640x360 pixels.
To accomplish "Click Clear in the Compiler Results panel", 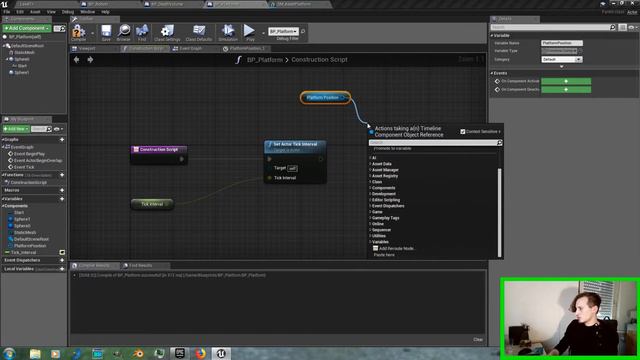I will [478, 340].
